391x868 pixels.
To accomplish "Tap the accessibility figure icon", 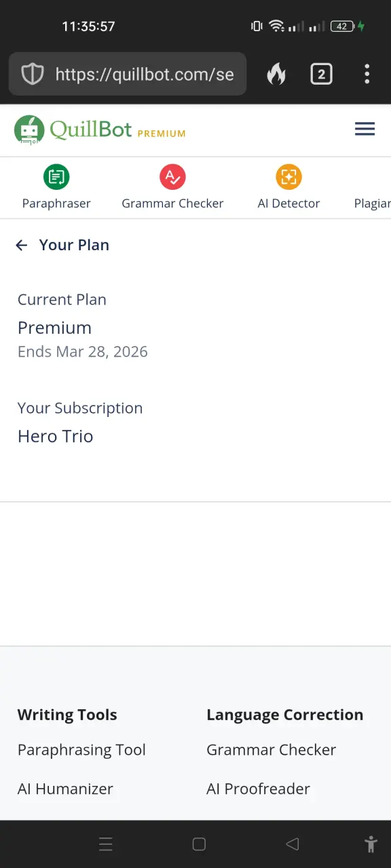I will point(371,844).
